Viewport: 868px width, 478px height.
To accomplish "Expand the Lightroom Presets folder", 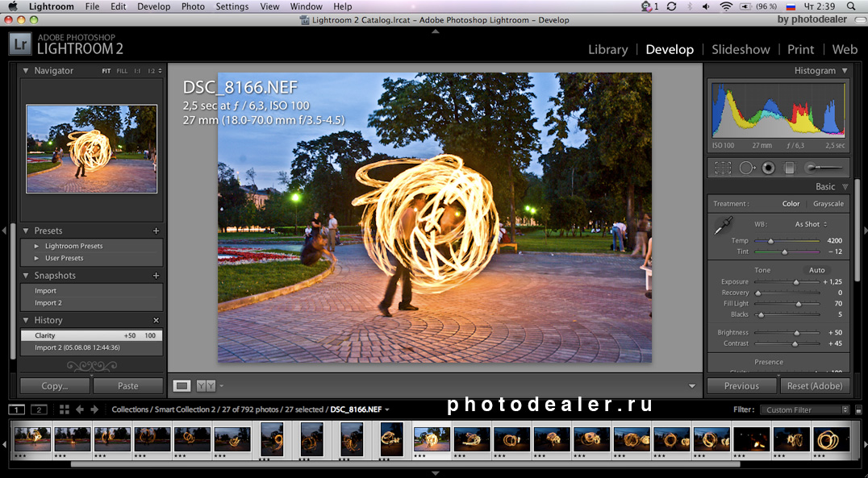I will [x=36, y=246].
